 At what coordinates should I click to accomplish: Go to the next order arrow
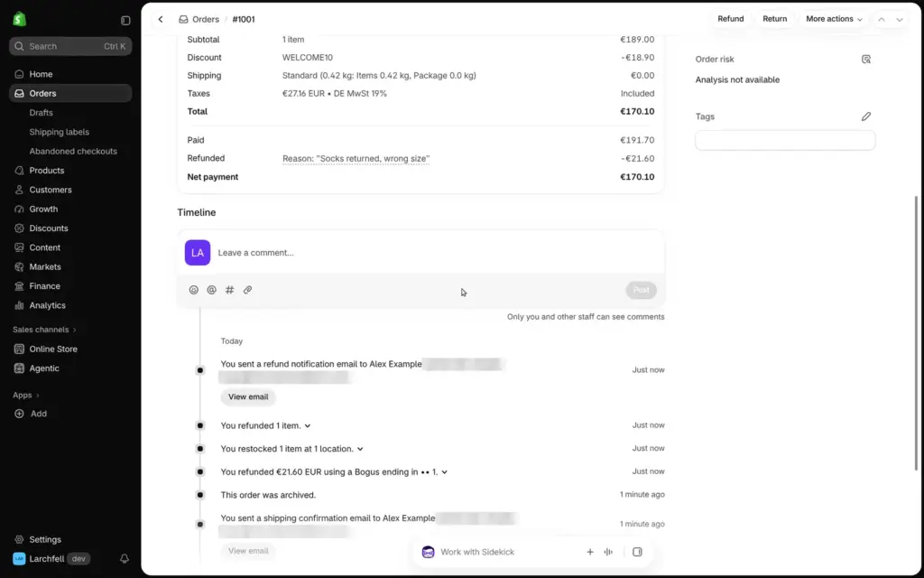pos(900,20)
